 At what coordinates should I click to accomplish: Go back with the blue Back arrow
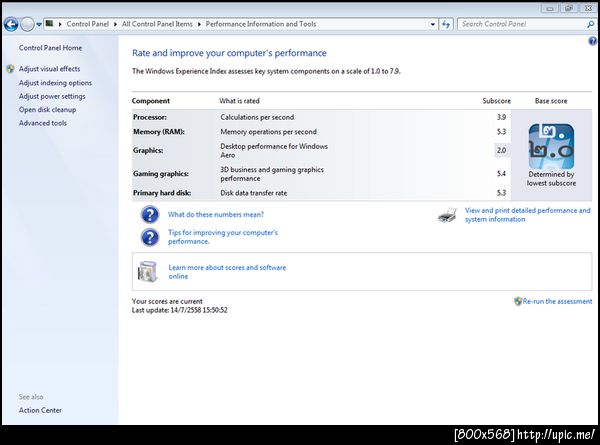click(11, 24)
